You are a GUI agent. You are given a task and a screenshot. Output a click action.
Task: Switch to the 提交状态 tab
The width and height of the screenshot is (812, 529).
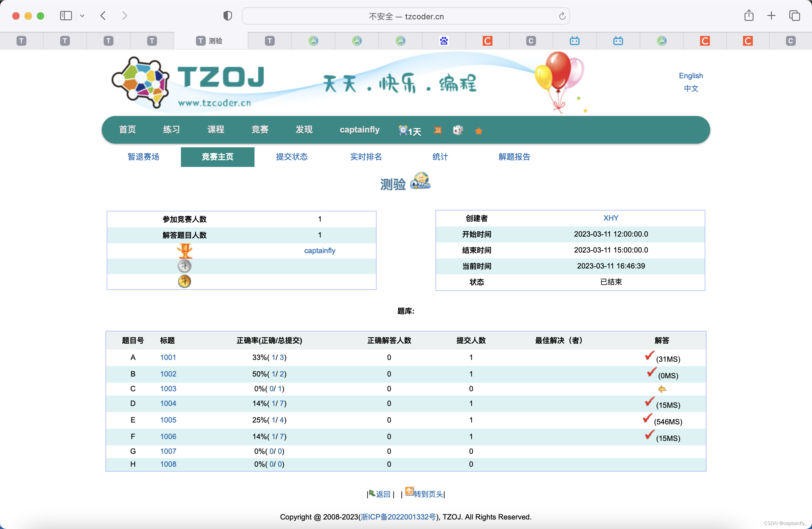[292, 157]
